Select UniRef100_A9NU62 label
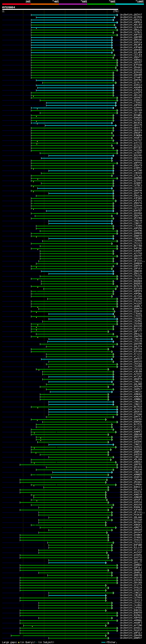146x644 pixels. pyautogui.click(x=131, y=394)
